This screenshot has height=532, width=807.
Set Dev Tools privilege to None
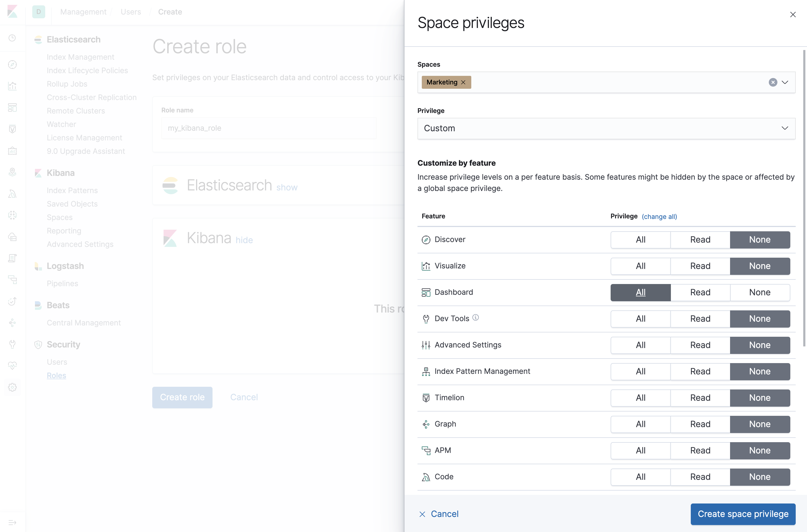[x=760, y=319]
